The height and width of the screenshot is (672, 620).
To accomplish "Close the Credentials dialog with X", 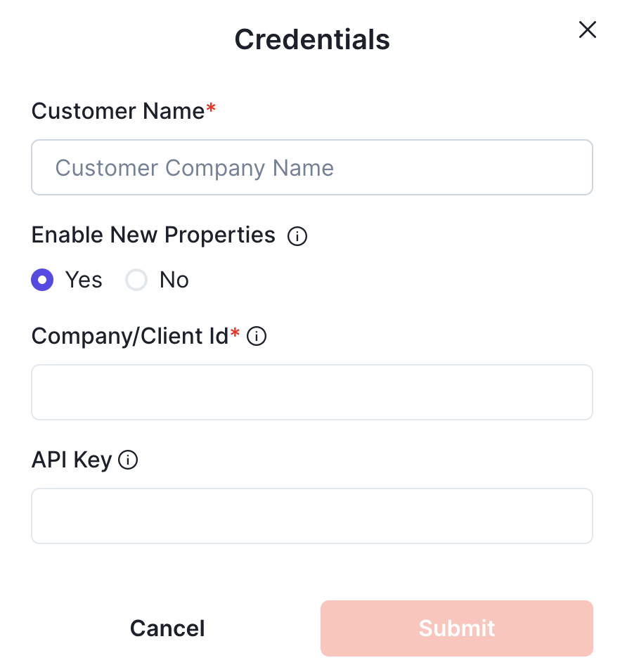I will tap(587, 30).
